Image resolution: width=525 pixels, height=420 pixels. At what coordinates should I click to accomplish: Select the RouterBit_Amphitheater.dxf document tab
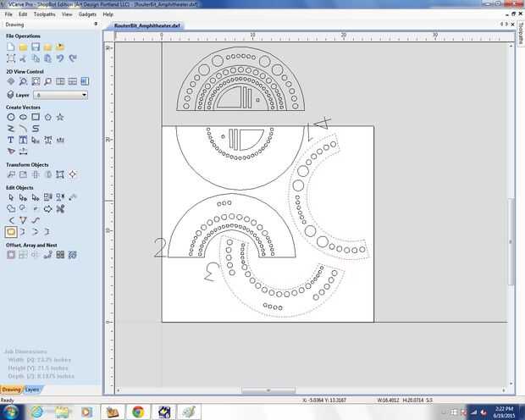coord(146,25)
